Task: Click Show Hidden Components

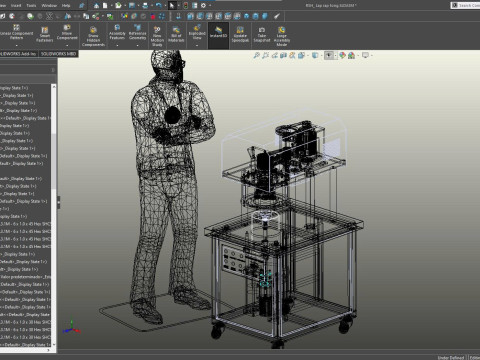Action: (x=93, y=37)
